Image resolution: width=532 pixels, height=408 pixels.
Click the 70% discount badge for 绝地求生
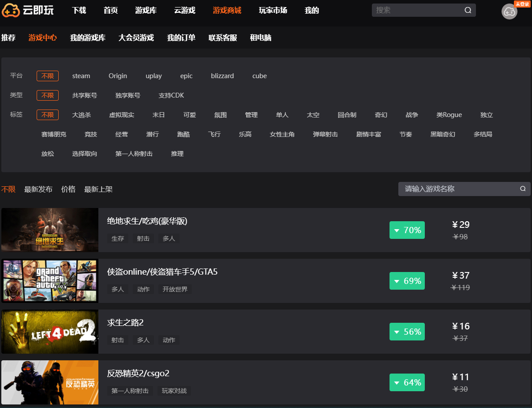click(x=407, y=230)
